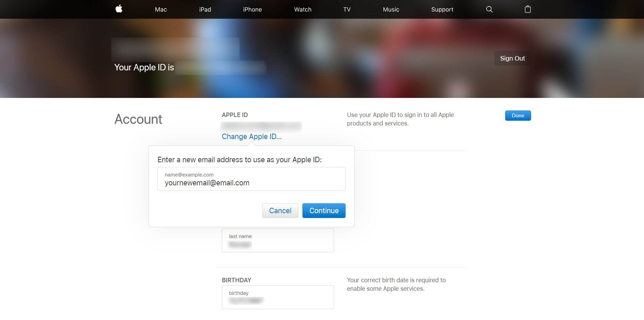Focus the new email address field

(x=251, y=179)
